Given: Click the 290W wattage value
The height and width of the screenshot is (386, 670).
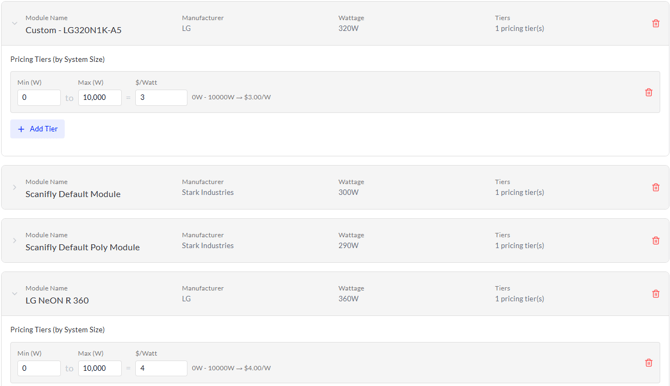Looking at the screenshot, I should 348,246.
